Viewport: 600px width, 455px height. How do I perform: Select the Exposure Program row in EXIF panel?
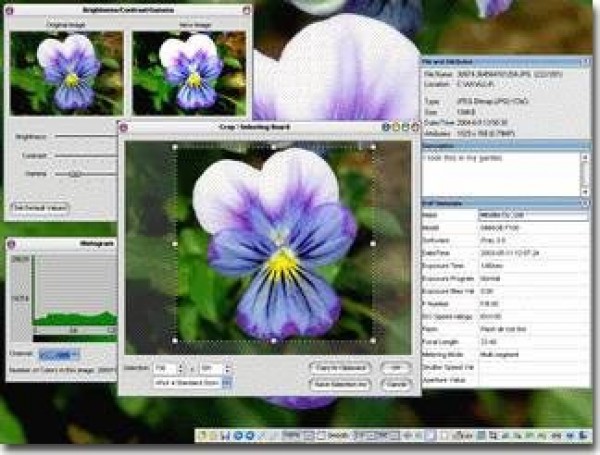505,278
